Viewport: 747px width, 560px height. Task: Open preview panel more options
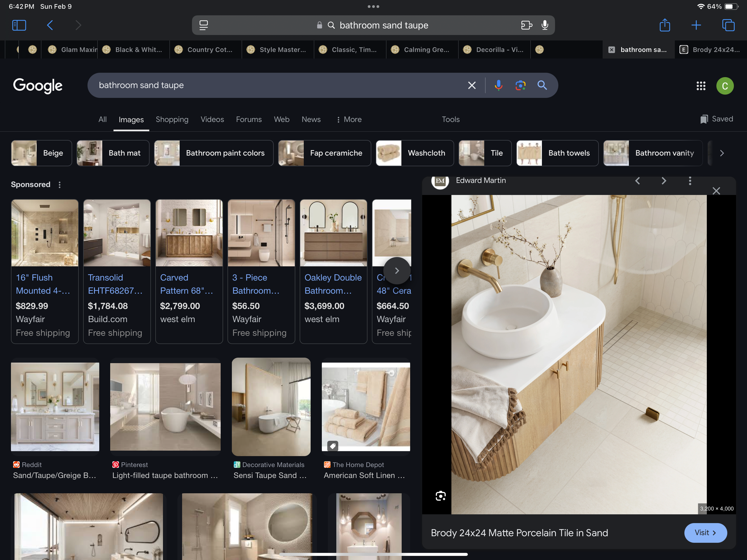pos(690,181)
